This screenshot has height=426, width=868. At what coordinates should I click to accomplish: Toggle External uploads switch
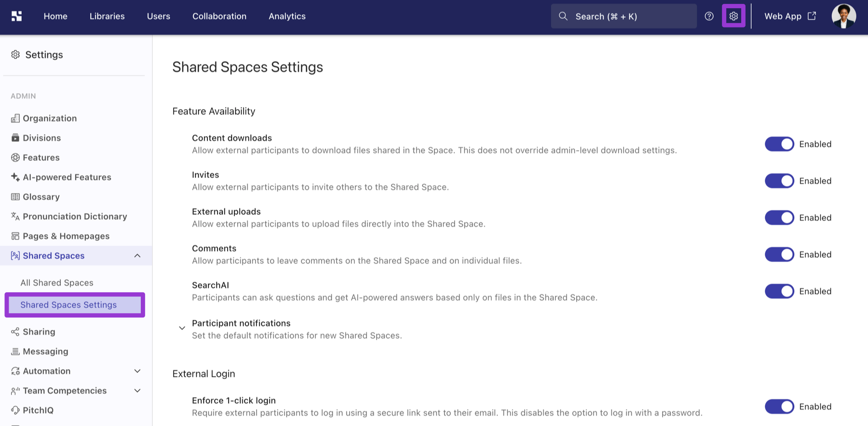click(779, 218)
